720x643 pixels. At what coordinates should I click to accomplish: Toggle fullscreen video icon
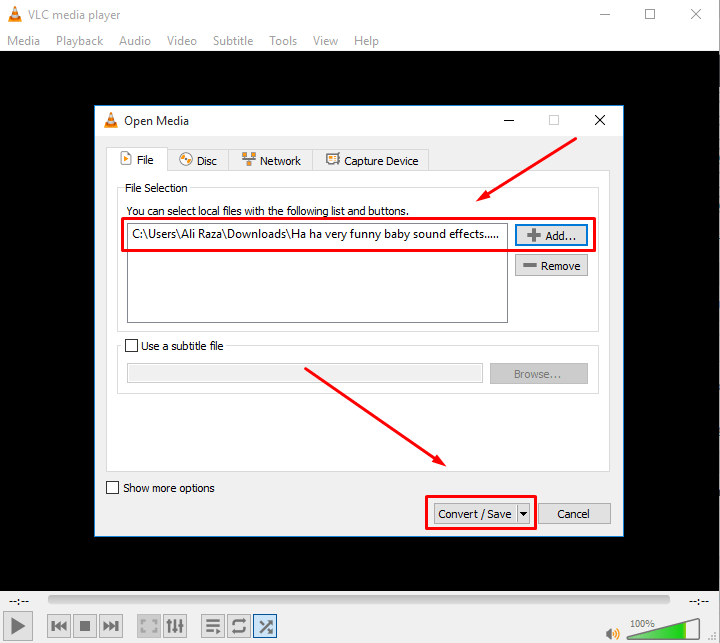coord(149,626)
